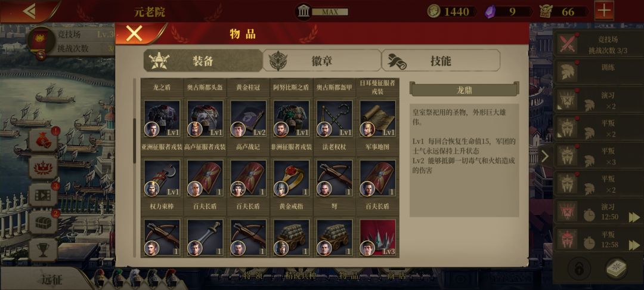Select the 黄金戒指 ring item
Viewport: 644px width, 290px height.
[291, 178]
